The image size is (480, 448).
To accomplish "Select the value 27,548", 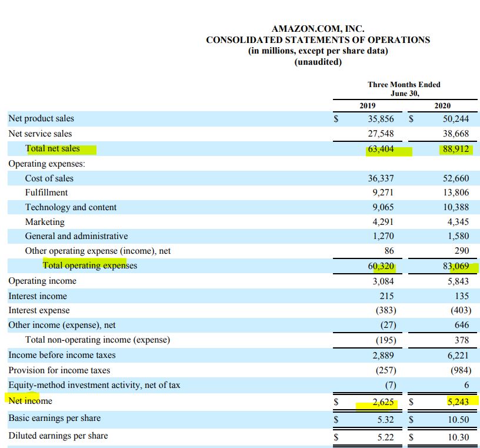I will (x=381, y=134).
